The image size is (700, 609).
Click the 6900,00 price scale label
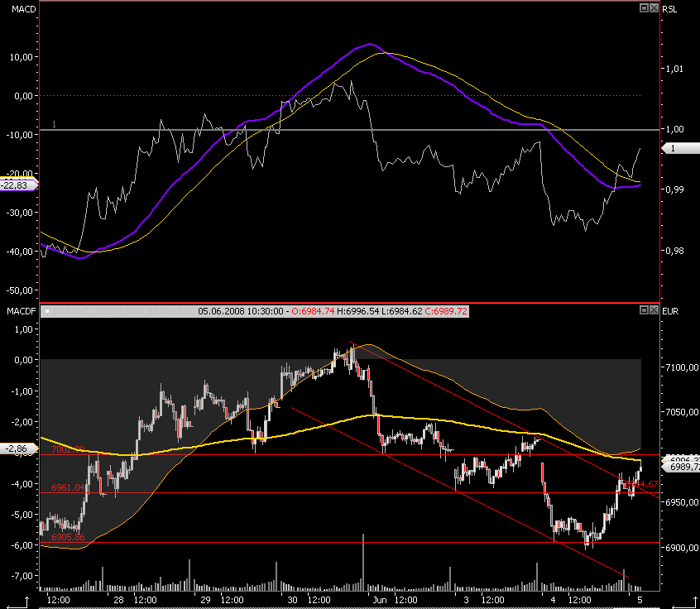point(682,548)
